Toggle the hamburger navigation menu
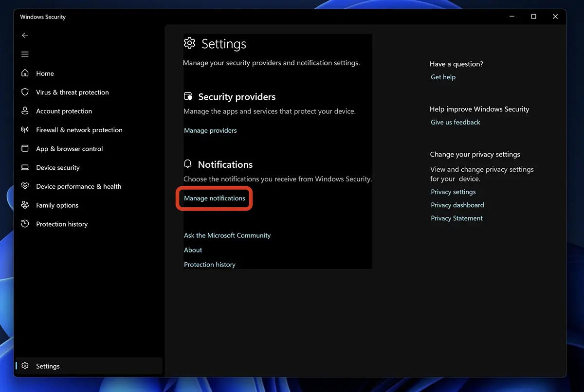Viewport: 584px width, 392px height. (x=25, y=54)
